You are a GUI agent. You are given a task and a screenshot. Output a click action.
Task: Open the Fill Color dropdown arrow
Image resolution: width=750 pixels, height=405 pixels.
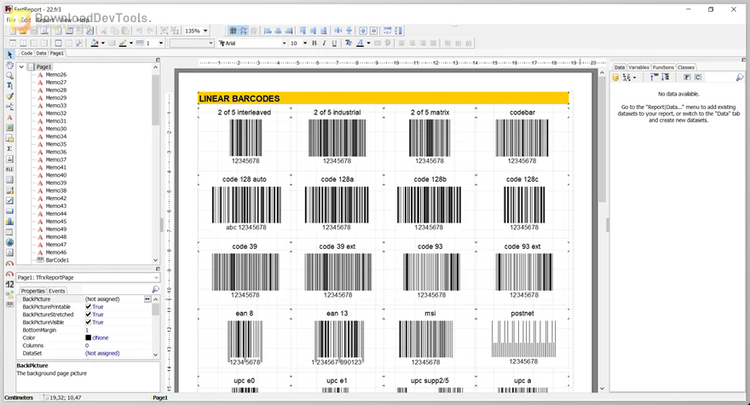pos(103,43)
